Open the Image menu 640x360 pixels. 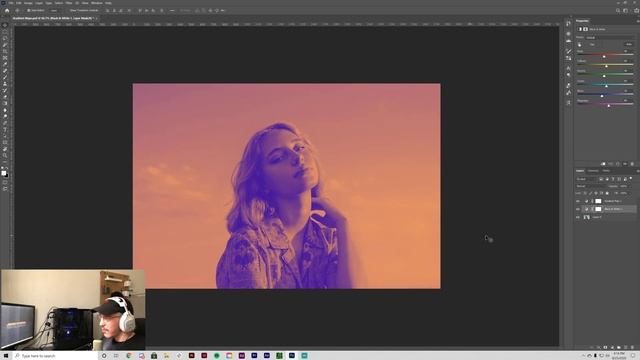(28, 3)
